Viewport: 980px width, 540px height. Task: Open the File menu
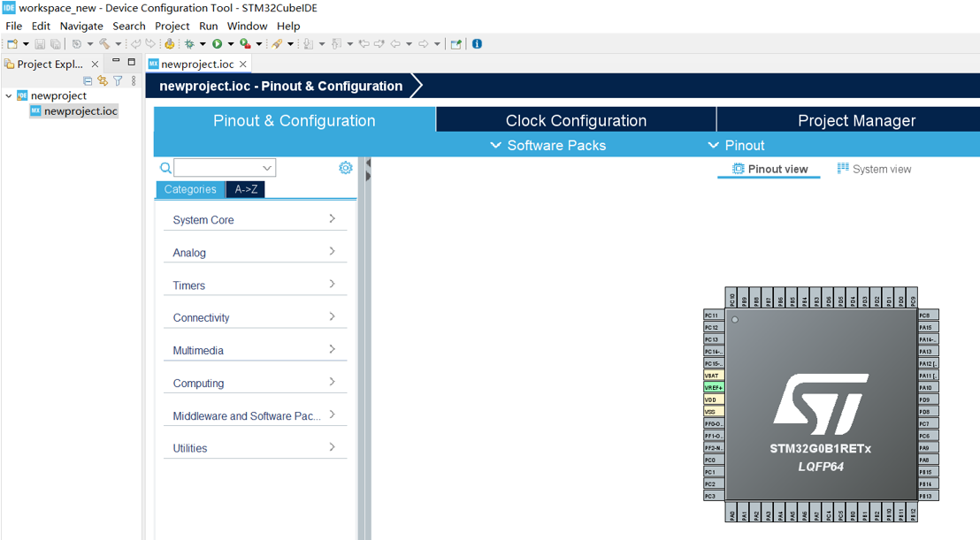pyautogui.click(x=14, y=27)
